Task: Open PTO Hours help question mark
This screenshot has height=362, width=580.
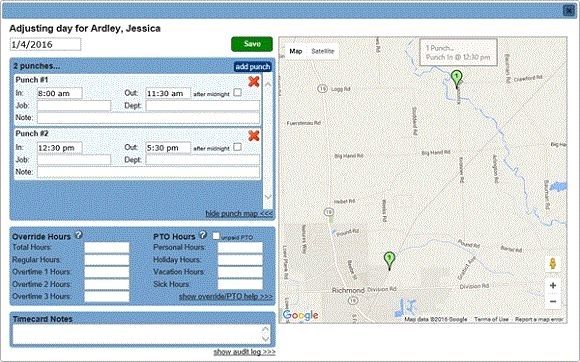Action: pyautogui.click(x=203, y=235)
